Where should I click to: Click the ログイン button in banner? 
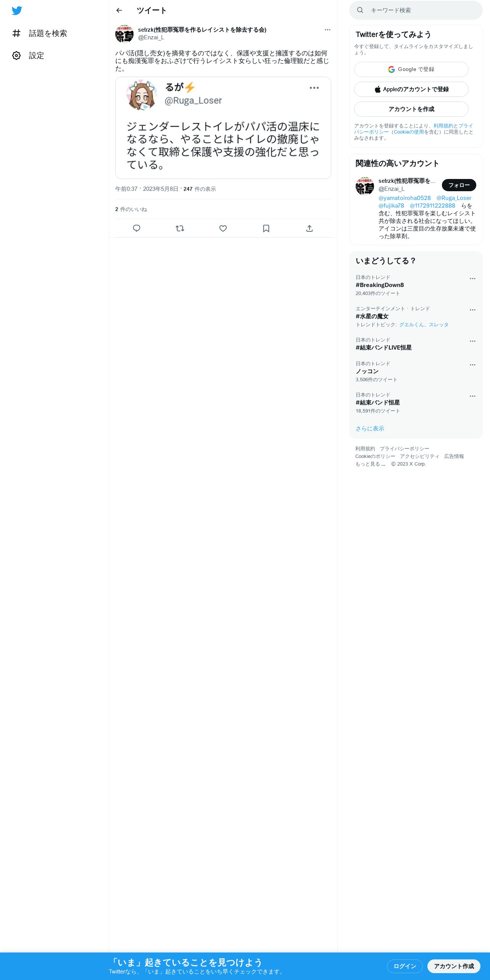(405, 966)
